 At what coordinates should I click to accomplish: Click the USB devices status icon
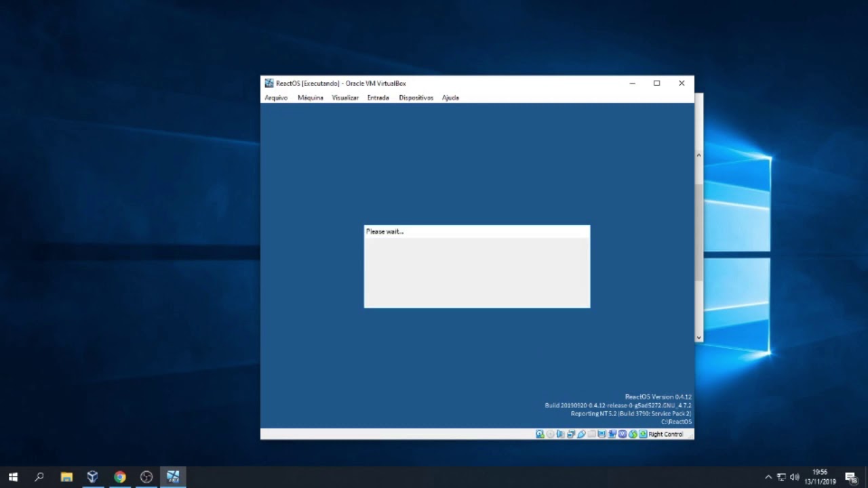pyautogui.click(x=581, y=434)
